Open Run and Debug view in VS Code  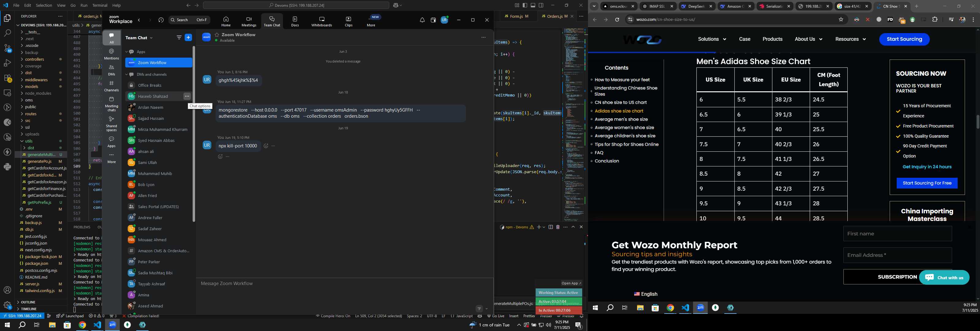(x=7, y=63)
